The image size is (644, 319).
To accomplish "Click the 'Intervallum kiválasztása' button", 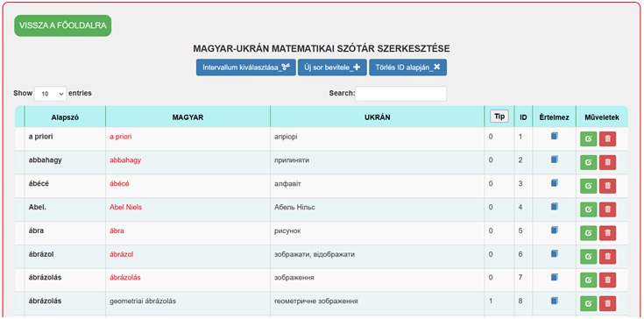I will 246,67.
